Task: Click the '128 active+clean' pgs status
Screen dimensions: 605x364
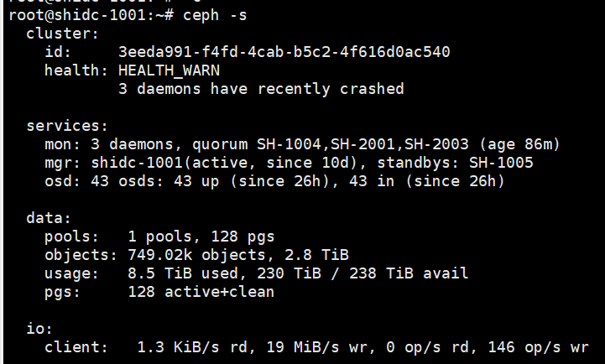Action: (x=201, y=292)
